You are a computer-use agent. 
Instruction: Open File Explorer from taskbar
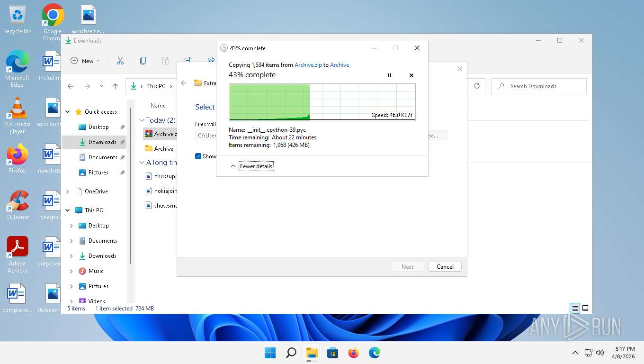click(312, 353)
